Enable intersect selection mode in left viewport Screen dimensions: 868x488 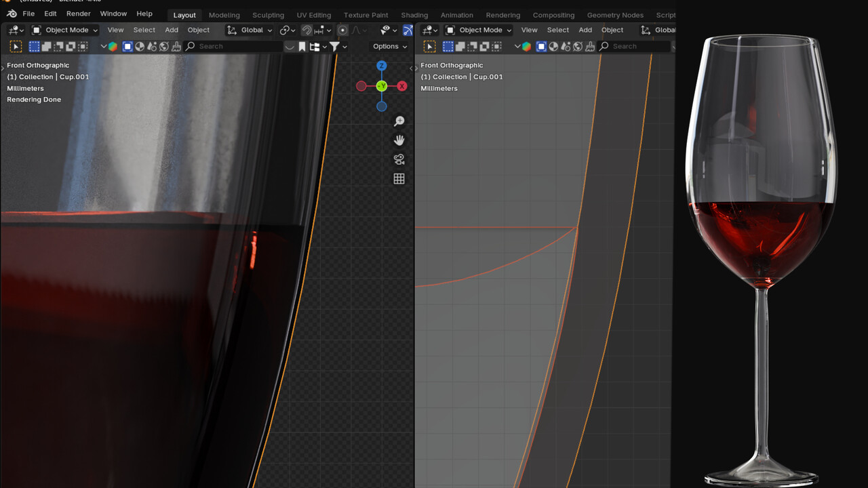[83, 46]
